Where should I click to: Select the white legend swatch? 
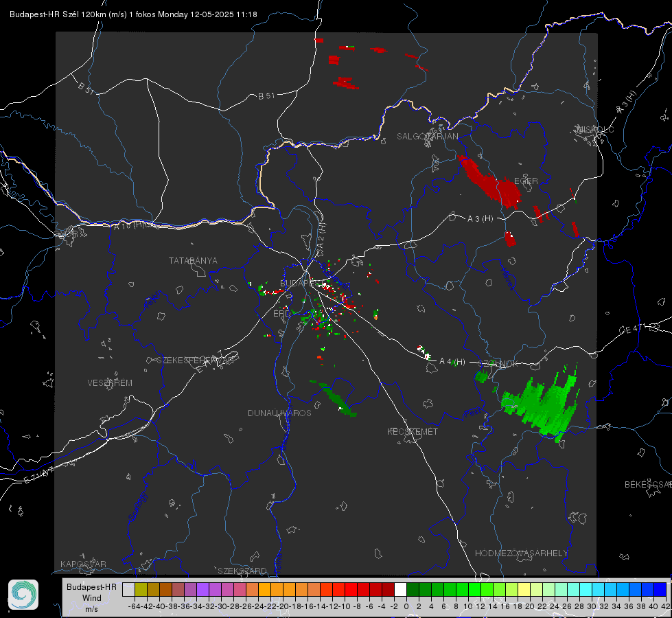point(400,589)
